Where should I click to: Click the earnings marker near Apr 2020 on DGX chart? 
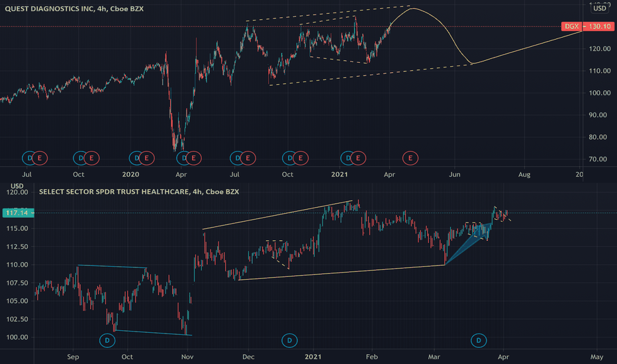pos(193,158)
